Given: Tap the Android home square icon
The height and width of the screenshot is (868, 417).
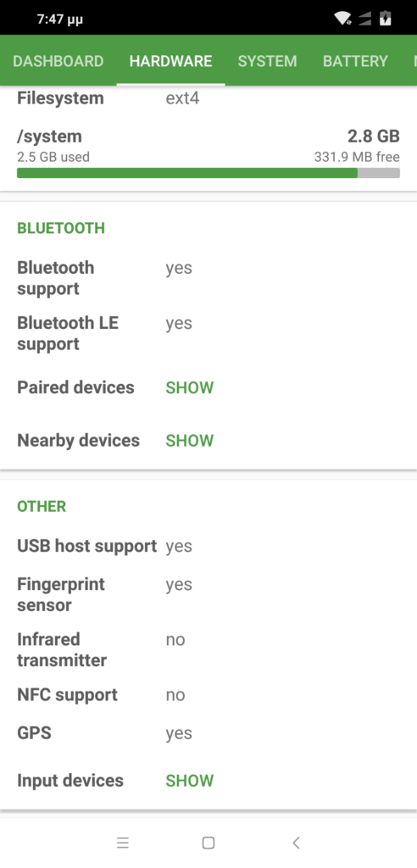Looking at the screenshot, I should point(208,843).
